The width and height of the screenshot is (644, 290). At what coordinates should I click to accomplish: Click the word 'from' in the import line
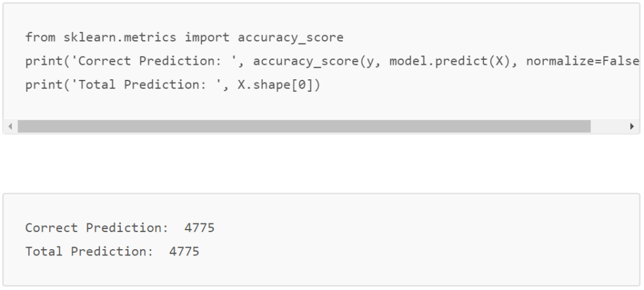point(40,37)
